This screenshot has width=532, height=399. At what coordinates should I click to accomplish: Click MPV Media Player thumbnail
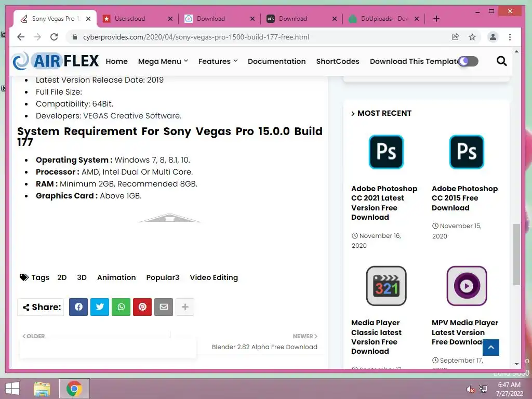point(467,286)
